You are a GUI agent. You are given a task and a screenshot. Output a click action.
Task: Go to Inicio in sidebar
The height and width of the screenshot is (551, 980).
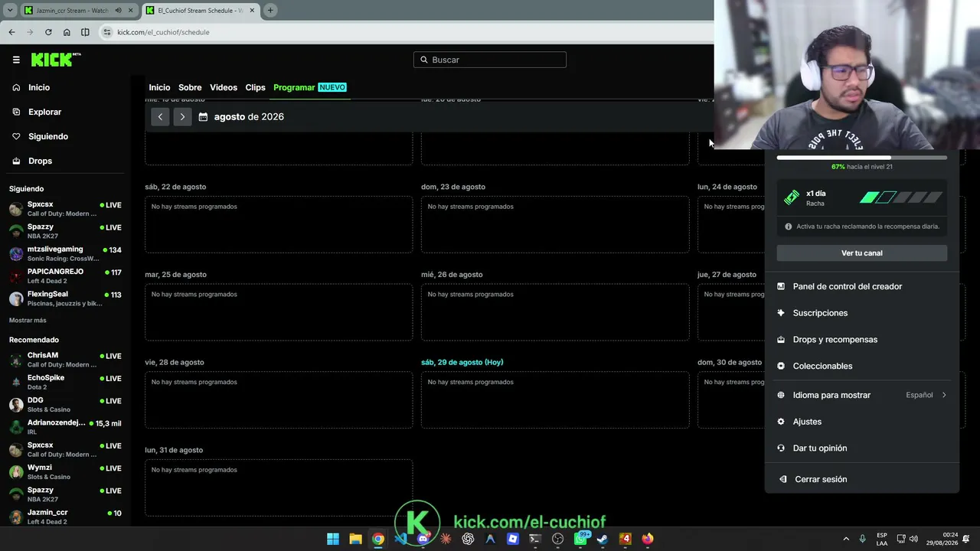click(x=66, y=87)
